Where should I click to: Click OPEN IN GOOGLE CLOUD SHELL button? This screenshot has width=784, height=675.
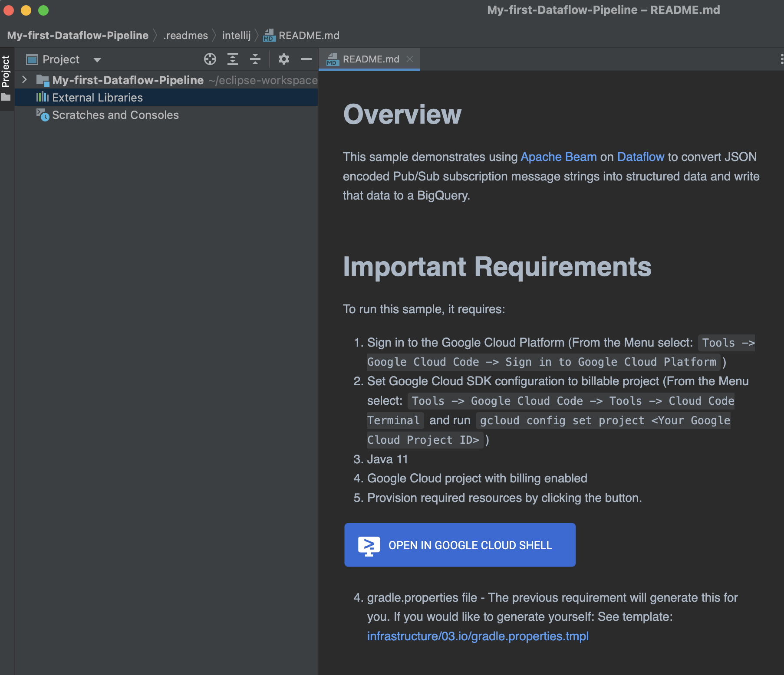460,545
